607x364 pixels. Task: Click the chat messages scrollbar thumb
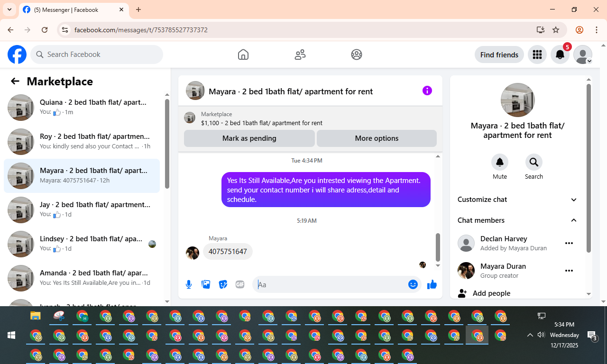(438, 247)
